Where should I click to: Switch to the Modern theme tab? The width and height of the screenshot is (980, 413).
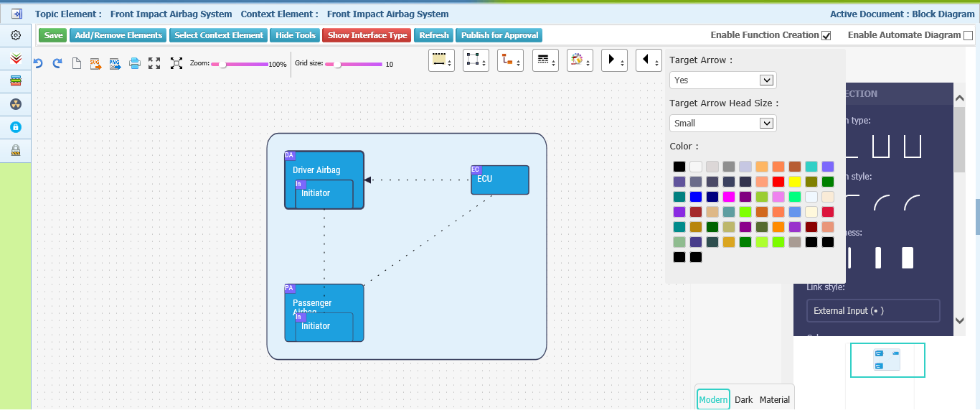coord(713,399)
